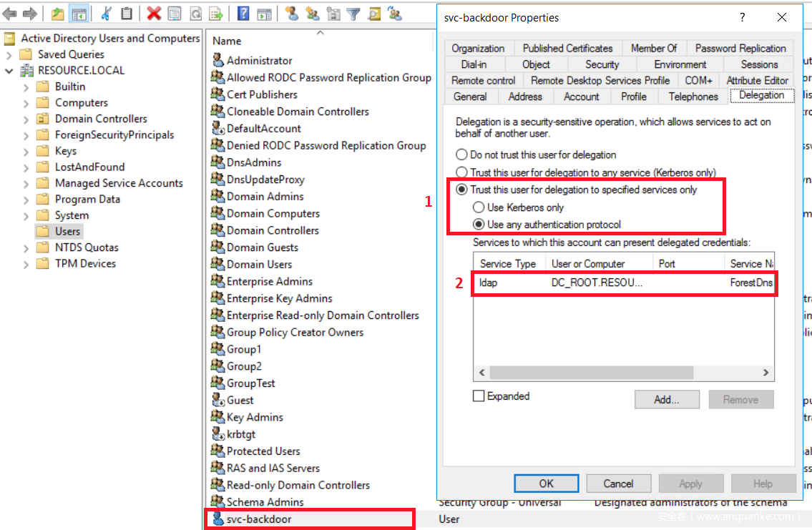
Task: Expand the TPM Devices node
Action: (x=26, y=263)
